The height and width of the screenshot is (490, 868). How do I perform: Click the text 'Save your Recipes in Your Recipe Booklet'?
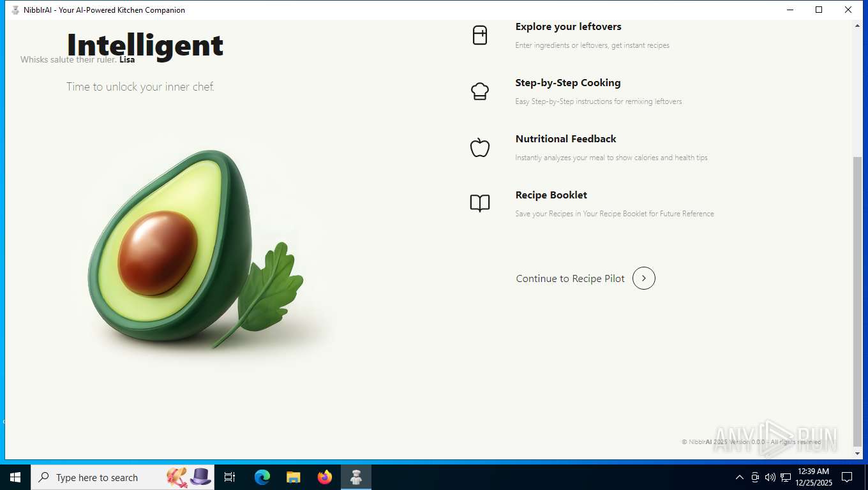pyautogui.click(x=581, y=214)
